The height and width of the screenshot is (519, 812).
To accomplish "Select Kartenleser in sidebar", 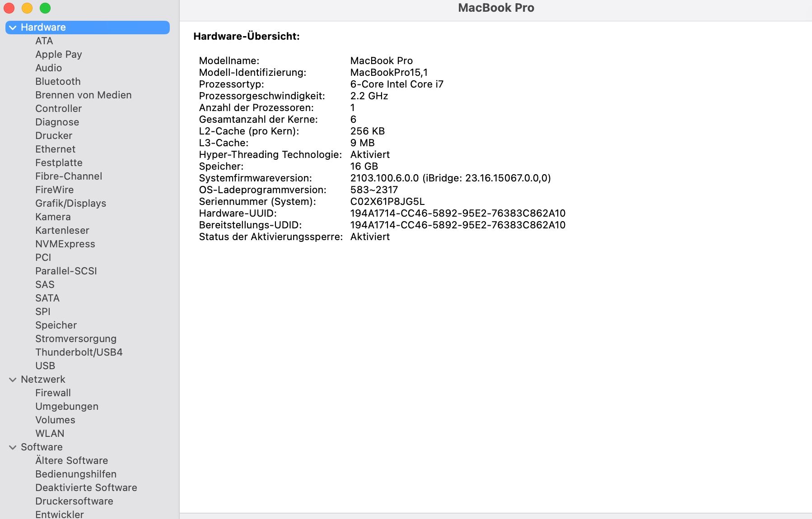I will click(62, 231).
